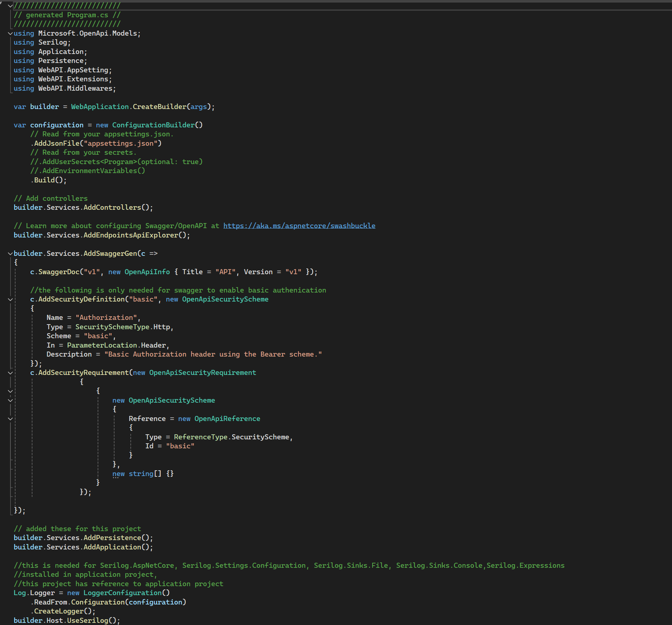Click the '.Build();' call
672x625 pixels.
[x=49, y=180]
